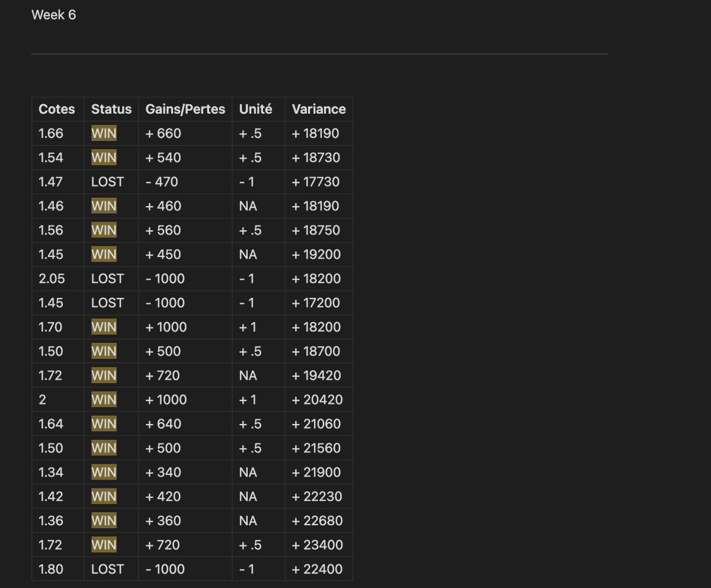Viewport: 711px width, 588px height.
Task: Click the variance value "+ 18750"
Action: pyautogui.click(x=316, y=230)
